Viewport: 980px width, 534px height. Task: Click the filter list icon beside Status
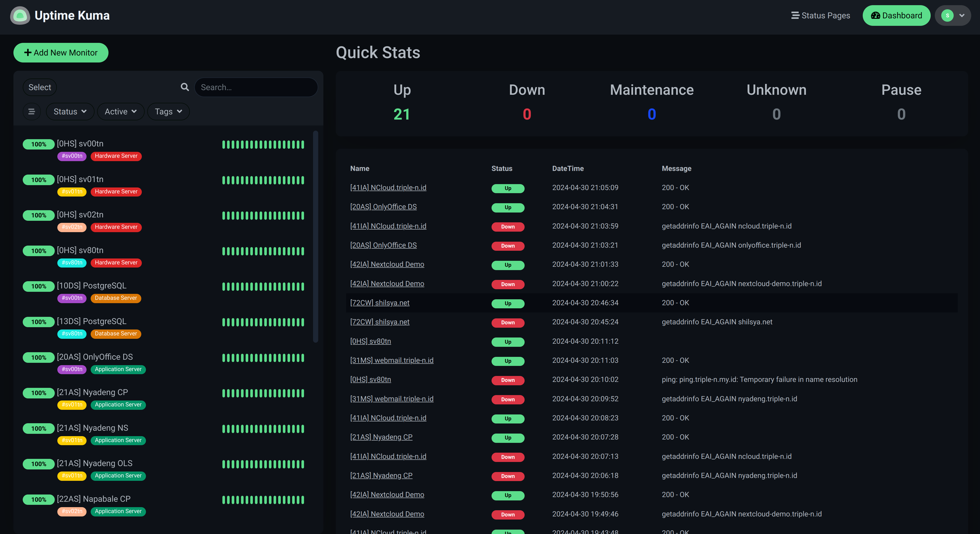(x=32, y=112)
